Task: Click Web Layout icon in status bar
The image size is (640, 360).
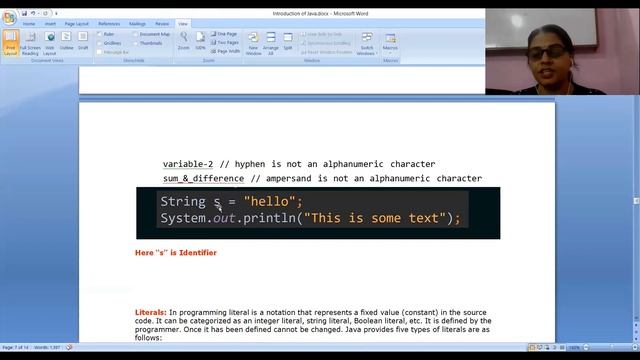Action: 547,347
